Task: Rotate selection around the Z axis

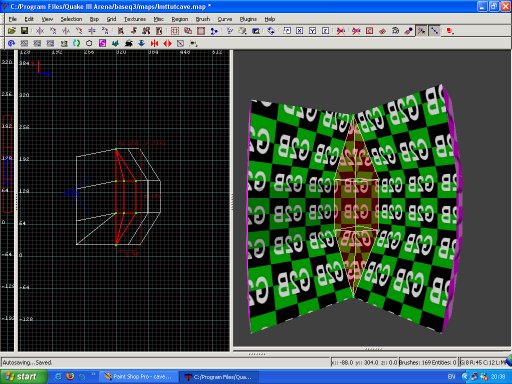Action: point(105,31)
